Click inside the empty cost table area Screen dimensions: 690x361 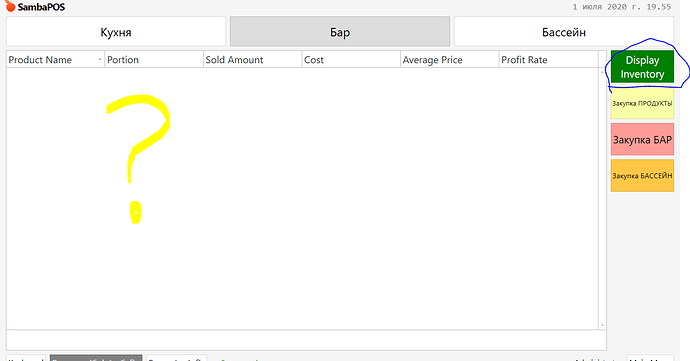[x=302, y=198]
